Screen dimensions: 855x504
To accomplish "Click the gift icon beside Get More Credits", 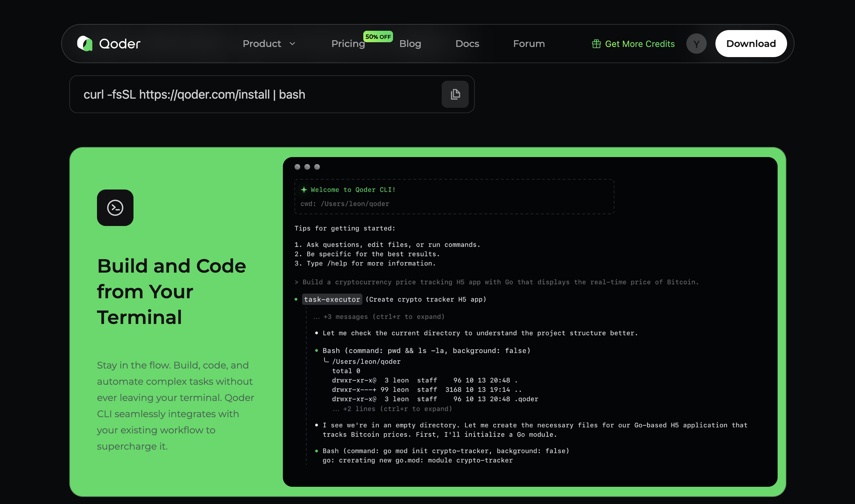I will pos(596,44).
